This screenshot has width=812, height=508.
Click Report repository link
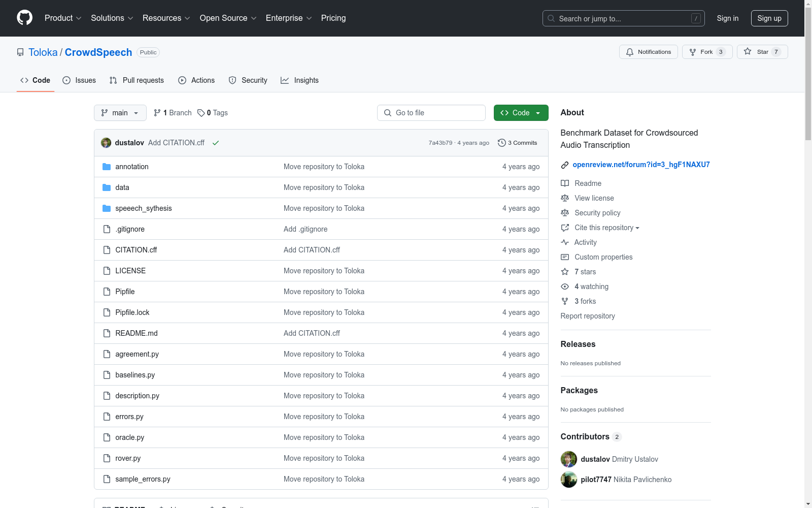[588, 316]
